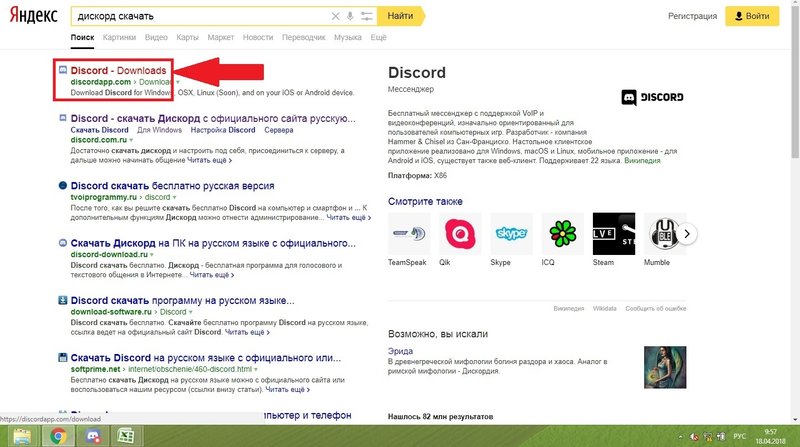
Task: Open ICQ flower icon in related apps
Action: 562,234
